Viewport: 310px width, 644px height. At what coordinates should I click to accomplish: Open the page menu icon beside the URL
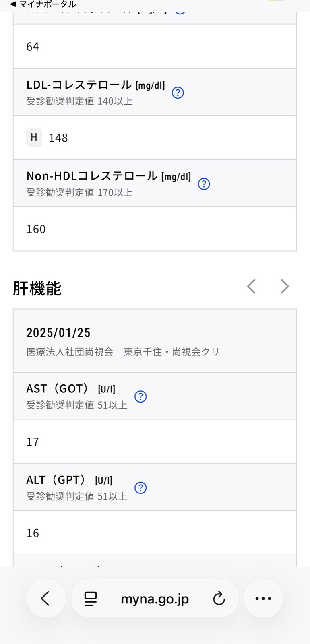point(91,599)
